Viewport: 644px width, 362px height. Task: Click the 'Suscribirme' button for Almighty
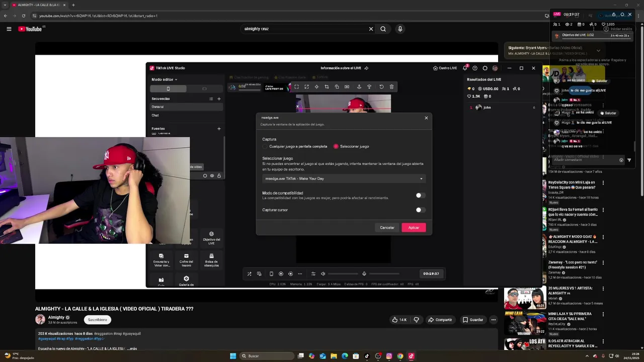pyautogui.click(x=98, y=320)
